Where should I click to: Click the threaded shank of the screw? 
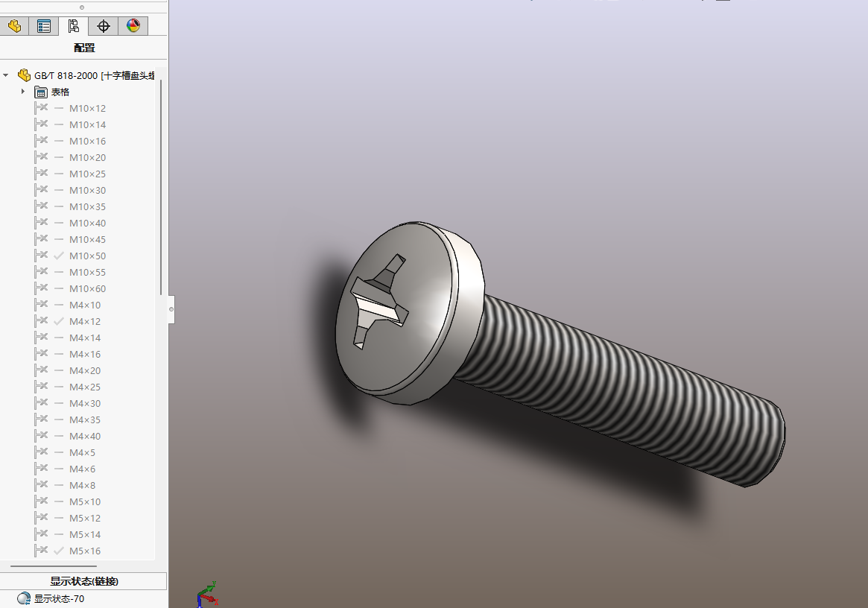click(620, 390)
